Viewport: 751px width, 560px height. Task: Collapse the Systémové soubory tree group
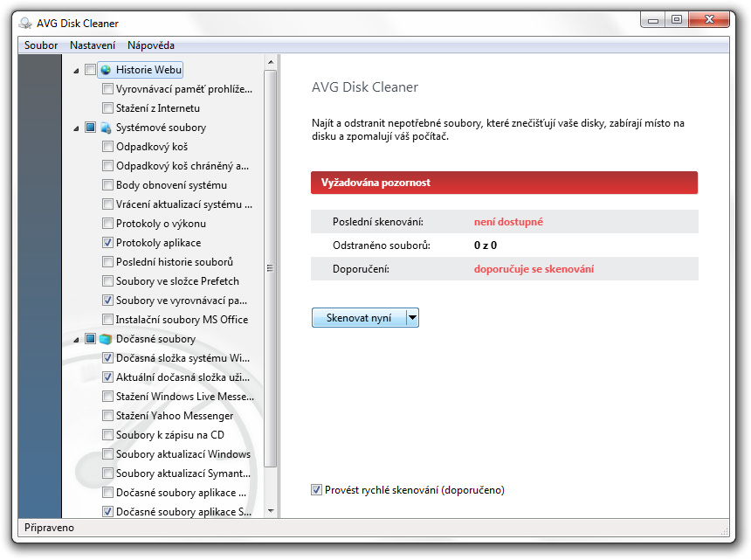pos(76,128)
